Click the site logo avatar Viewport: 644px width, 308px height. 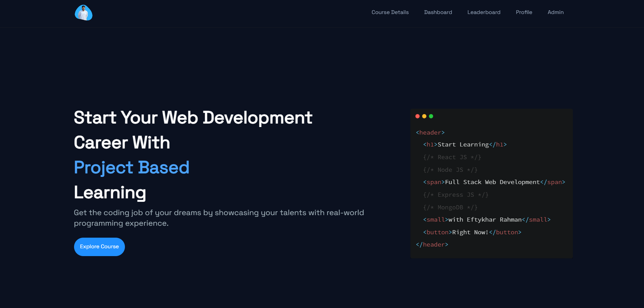pos(84,13)
